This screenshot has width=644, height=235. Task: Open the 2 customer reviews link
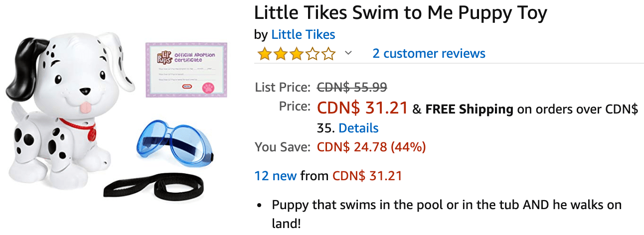[429, 53]
